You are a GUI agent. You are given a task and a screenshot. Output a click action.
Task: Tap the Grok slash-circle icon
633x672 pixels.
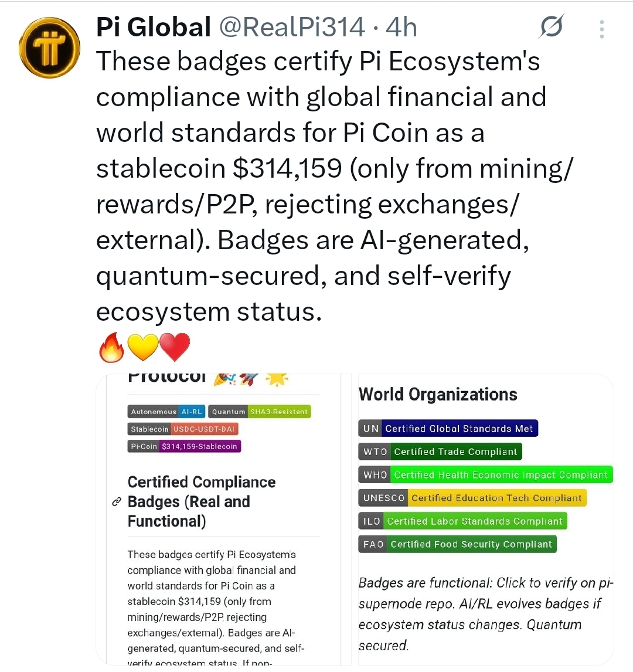(x=552, y=27)
